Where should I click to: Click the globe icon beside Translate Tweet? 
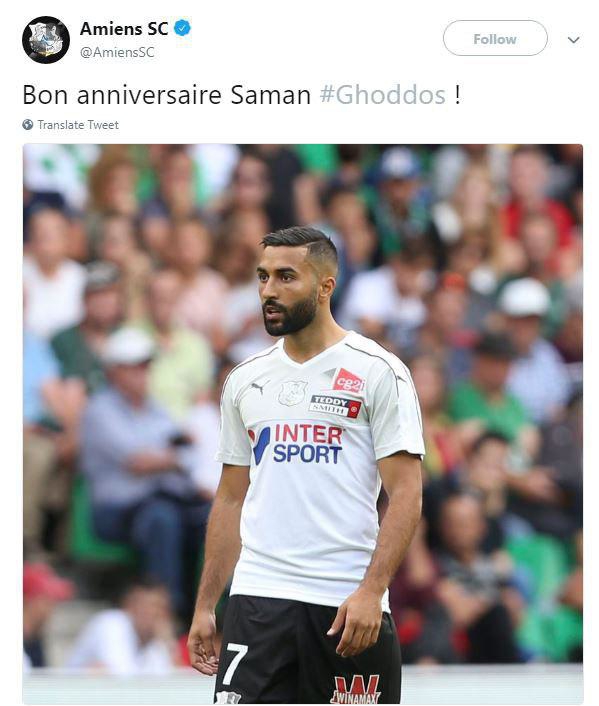coord(28,125)
